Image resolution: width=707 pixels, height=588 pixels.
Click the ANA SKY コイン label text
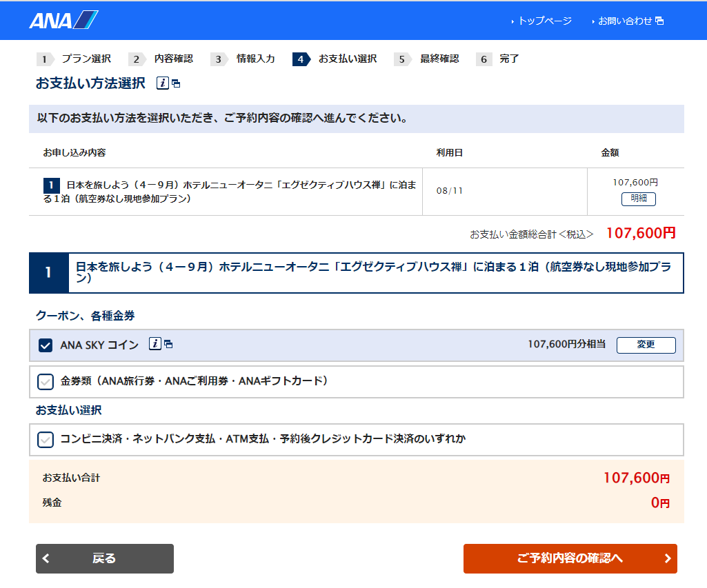(99, 345)
